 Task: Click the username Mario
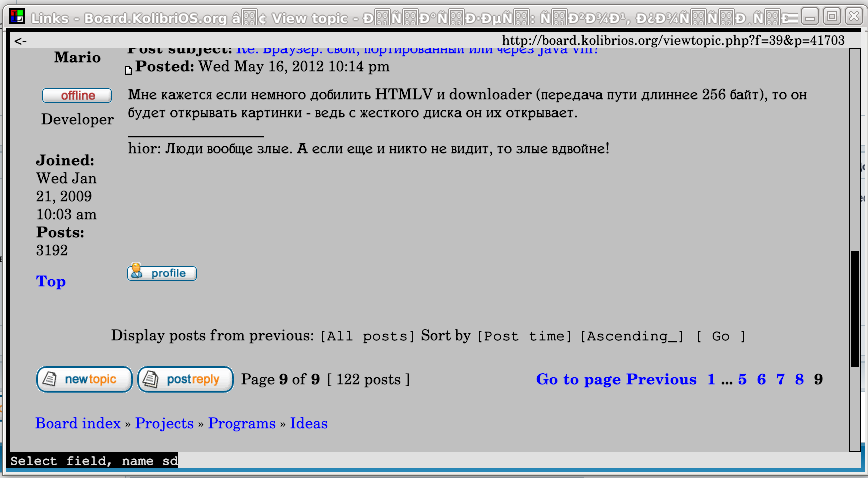[x=78, y=57]
